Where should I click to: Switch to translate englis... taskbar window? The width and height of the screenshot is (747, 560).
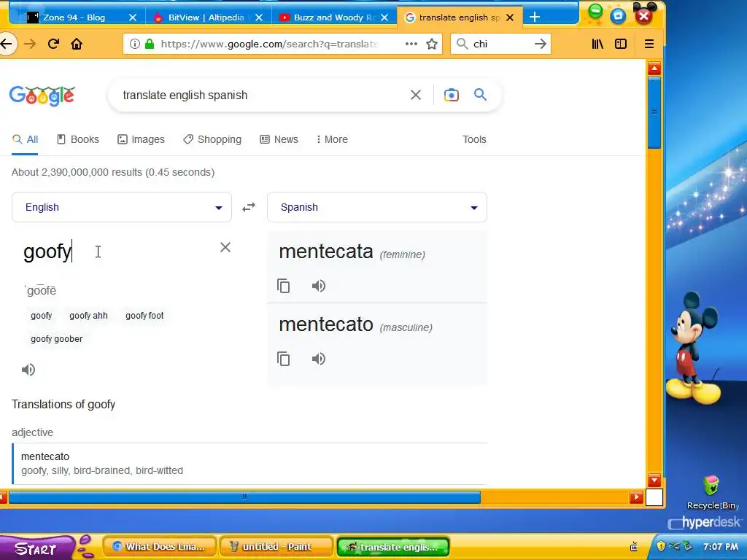[393, 547]
